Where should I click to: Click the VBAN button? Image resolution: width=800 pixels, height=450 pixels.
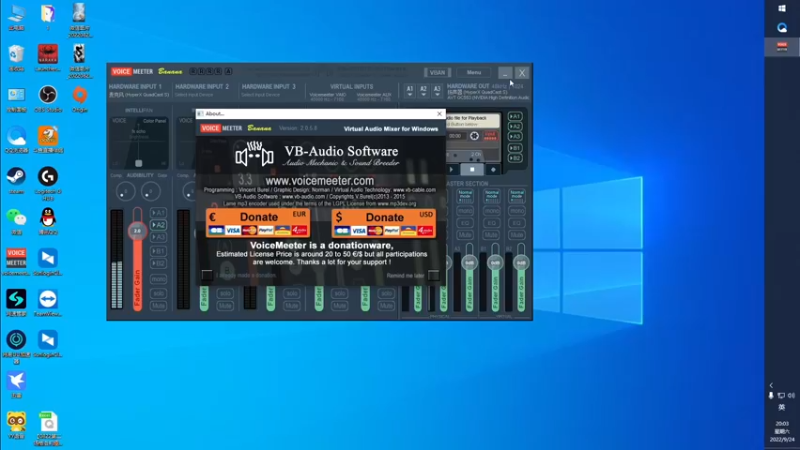437,72
